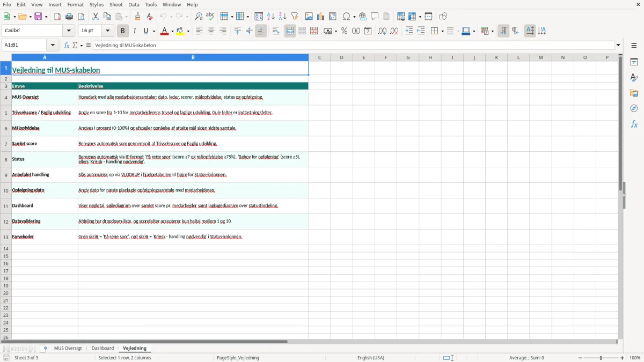
Task: Open Conditional Formatting dropdown arrow
Action: coord(492,31)
